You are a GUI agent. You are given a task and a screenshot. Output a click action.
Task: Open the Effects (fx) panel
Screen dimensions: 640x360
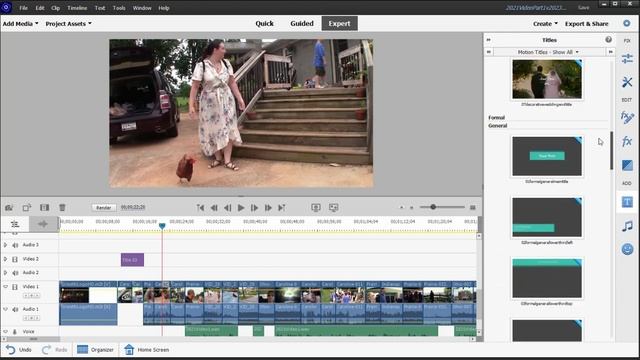click(627, 142)
